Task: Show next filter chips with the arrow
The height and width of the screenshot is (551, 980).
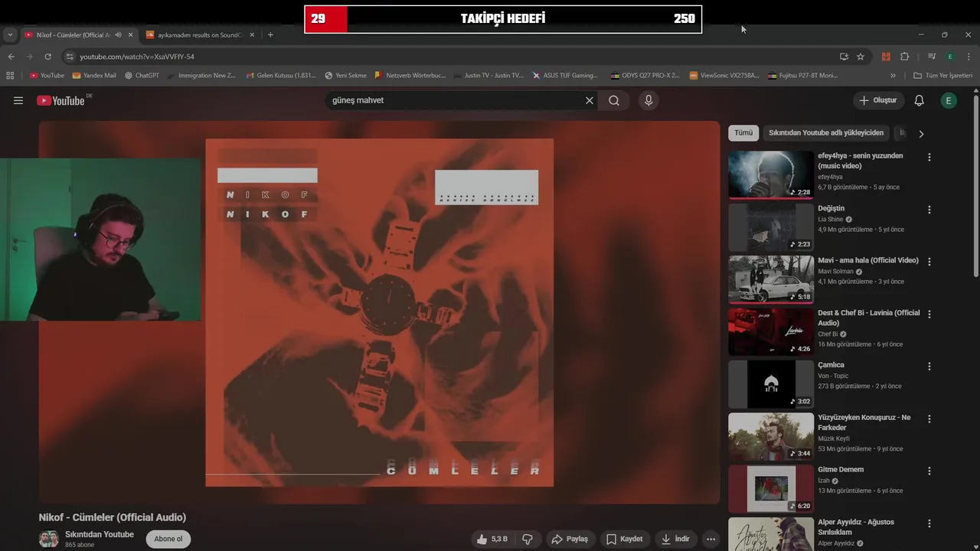Action: [x=921, y=133]
